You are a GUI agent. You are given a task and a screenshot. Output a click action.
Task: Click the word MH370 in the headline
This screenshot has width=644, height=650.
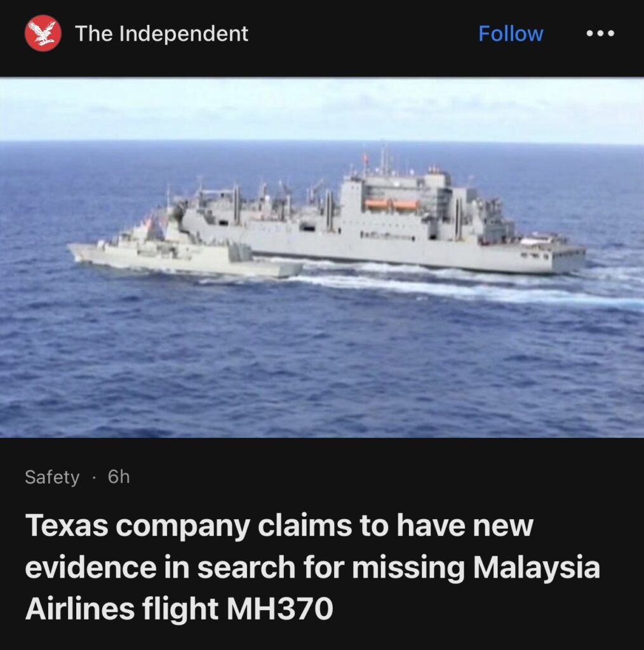279,608
